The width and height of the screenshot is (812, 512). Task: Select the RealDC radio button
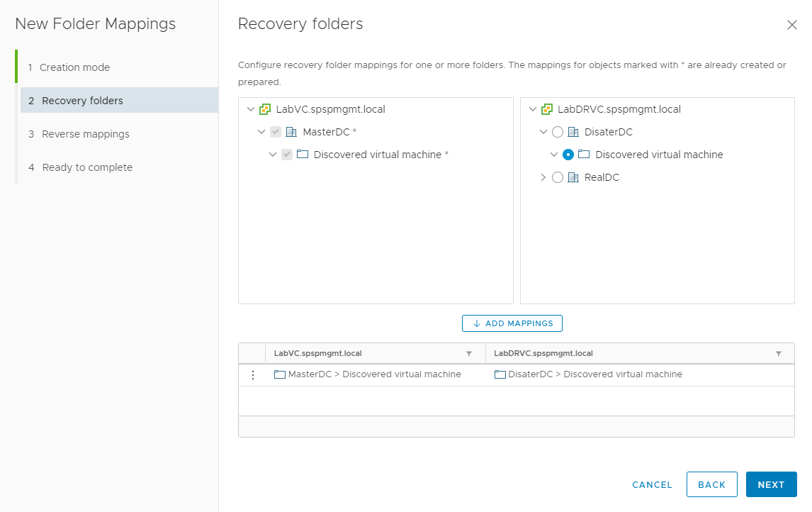tap(558, 177)
